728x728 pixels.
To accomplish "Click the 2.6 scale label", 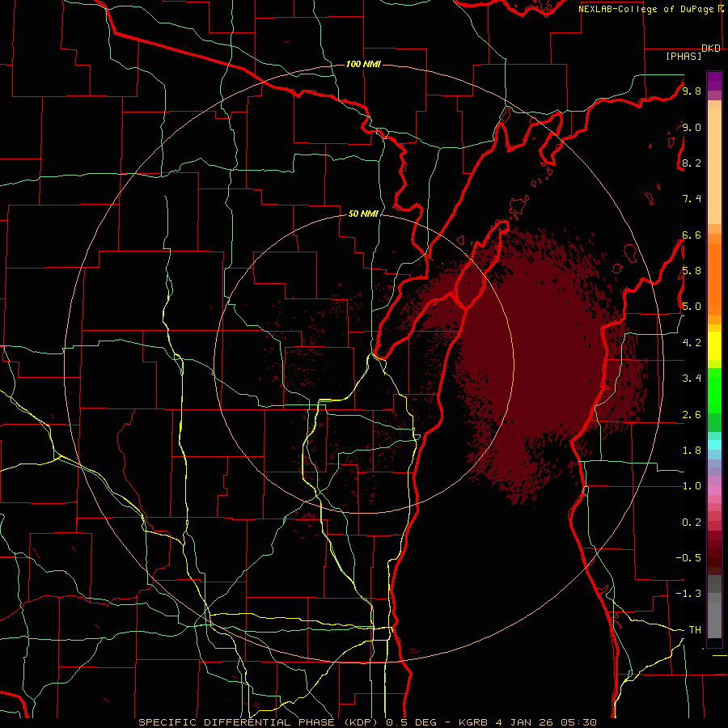I will pyautogui.click(x=692, y=414).
